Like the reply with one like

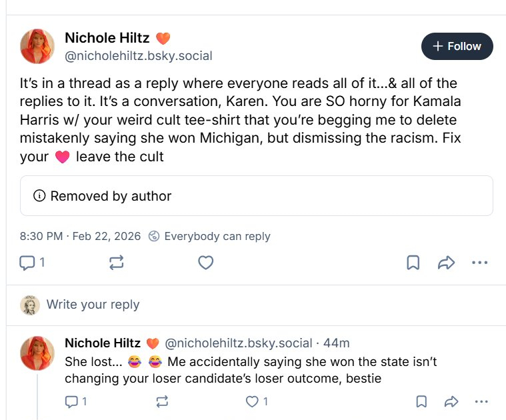252,401
